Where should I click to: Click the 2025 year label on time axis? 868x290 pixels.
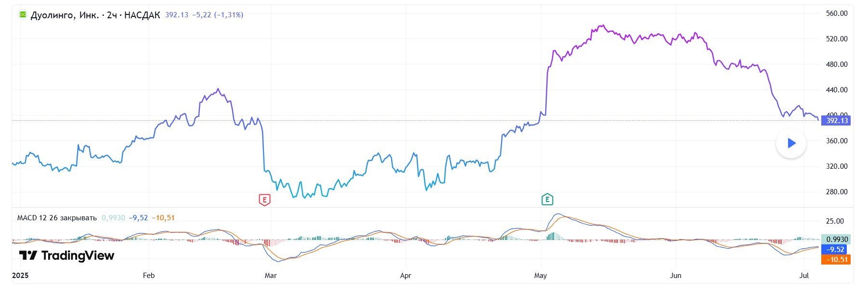[20, 276]
